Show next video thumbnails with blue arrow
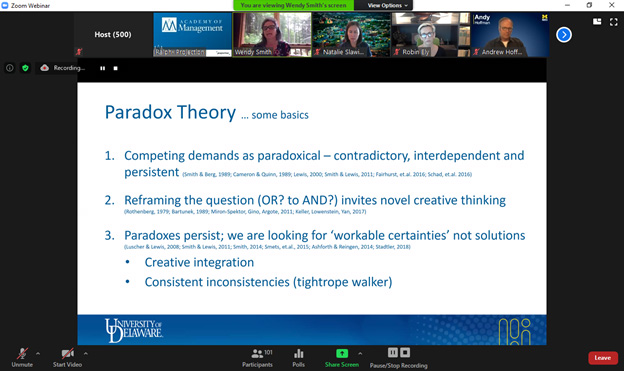The image size is (624, 371). coord(564,35)
